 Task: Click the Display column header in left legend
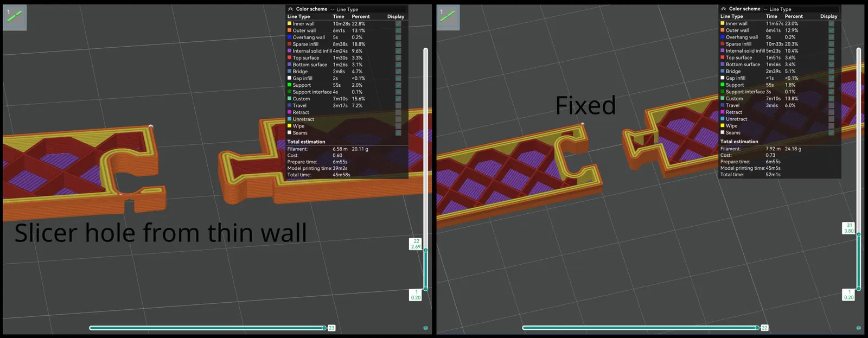pyautogui.click(x=395, y=17)
